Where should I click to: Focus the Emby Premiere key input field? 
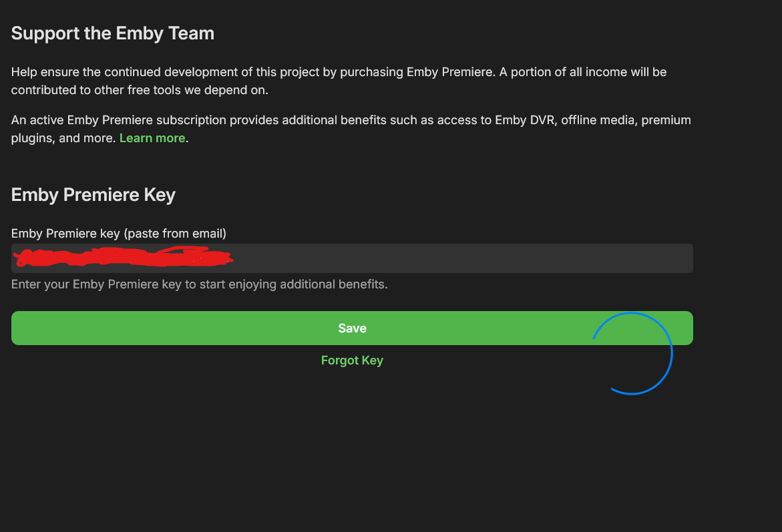pos(401,258)
